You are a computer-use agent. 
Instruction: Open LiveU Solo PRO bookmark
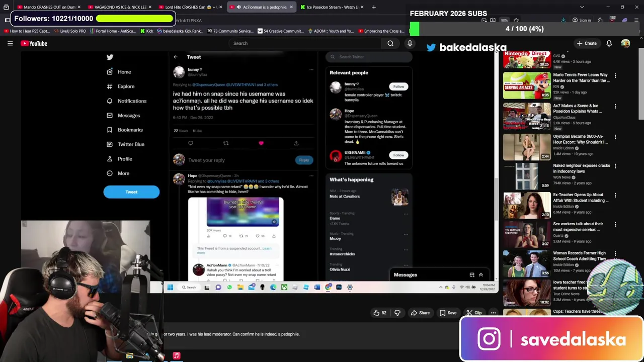pyautogui.click(x=69, y=31)
